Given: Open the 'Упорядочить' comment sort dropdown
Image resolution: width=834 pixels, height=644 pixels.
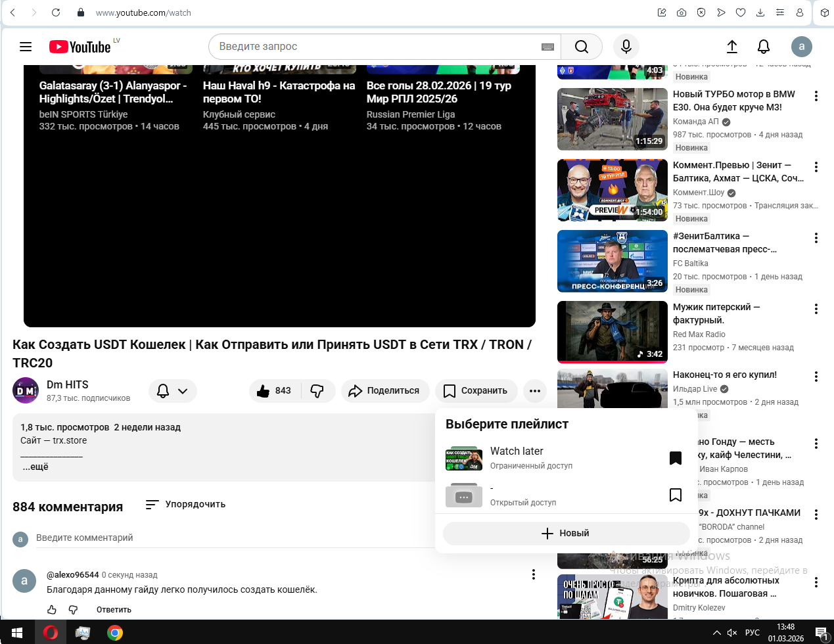Looking at the screenshot, I should click(185, 504).
